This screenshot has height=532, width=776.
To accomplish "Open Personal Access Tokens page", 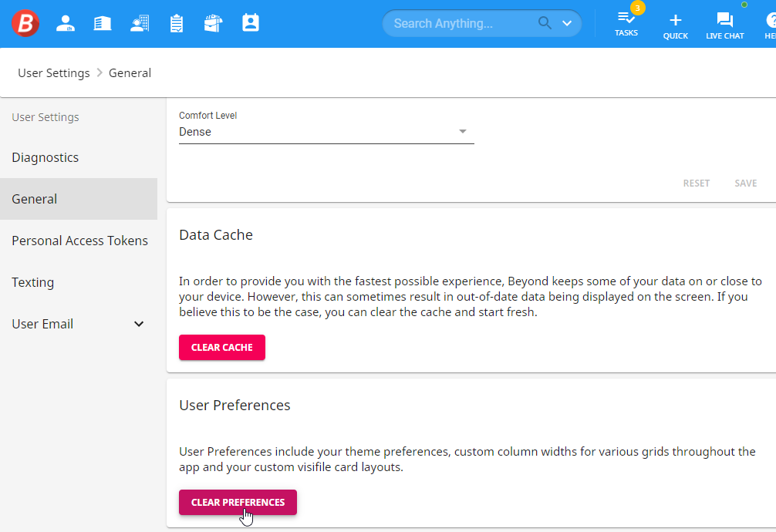I will (x=79, y=241).
